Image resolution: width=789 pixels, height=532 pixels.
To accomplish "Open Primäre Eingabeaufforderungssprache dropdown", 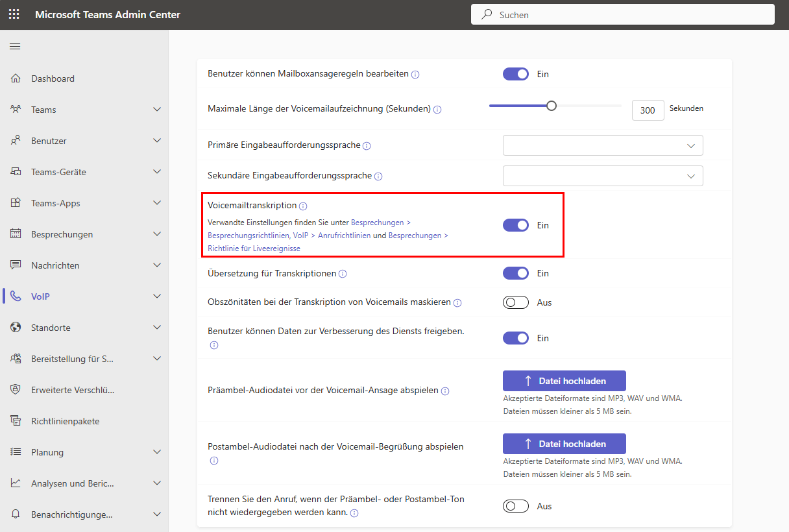I will pos(603,145).
